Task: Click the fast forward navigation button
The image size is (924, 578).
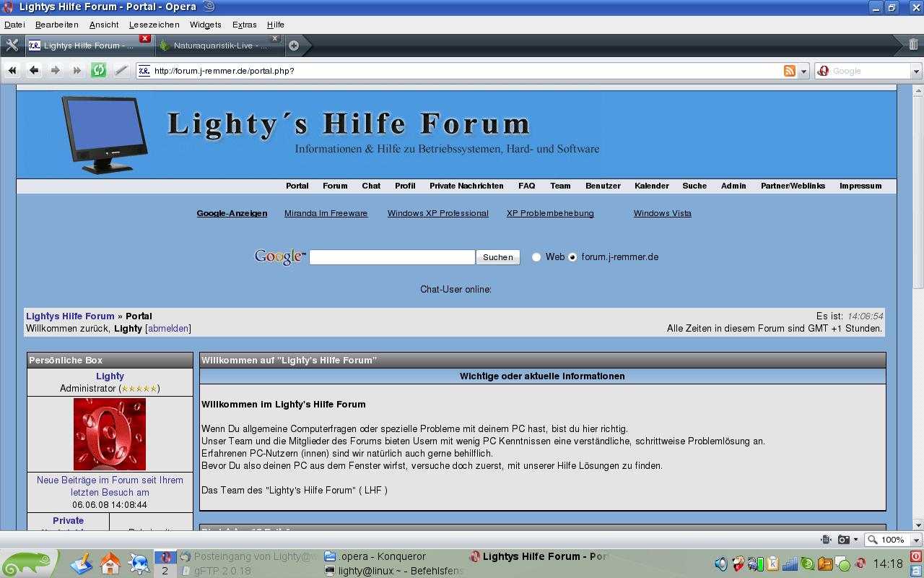Action: (x=77, y=70)
